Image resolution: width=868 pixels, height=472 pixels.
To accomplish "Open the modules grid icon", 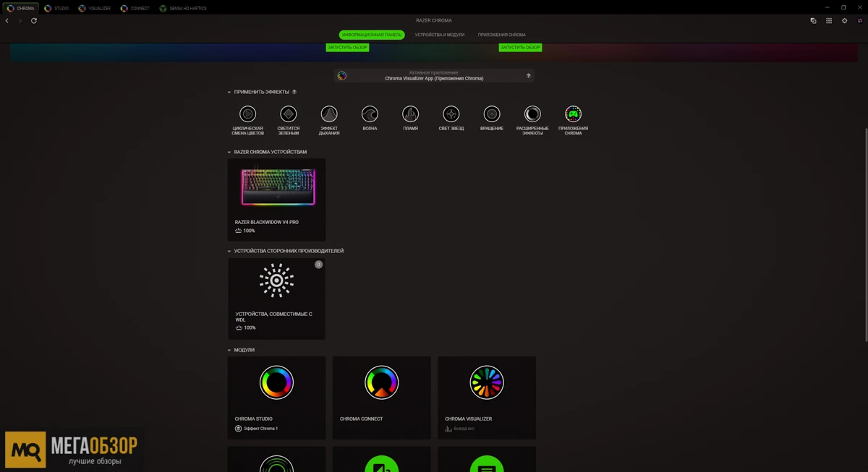I will tap(829, 21).
